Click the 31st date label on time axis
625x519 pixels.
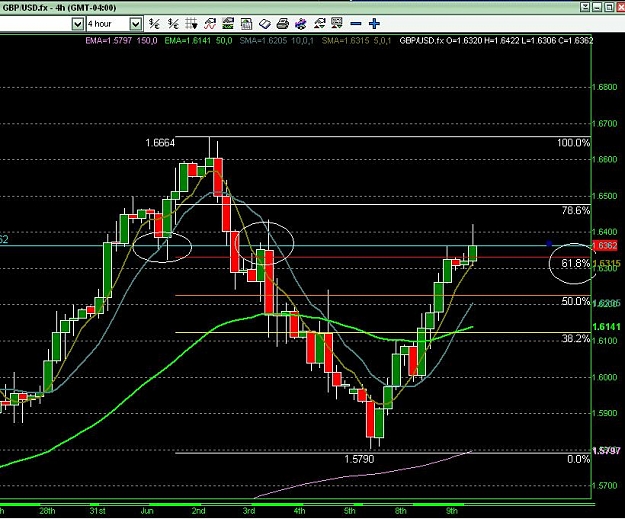(97, 511)
